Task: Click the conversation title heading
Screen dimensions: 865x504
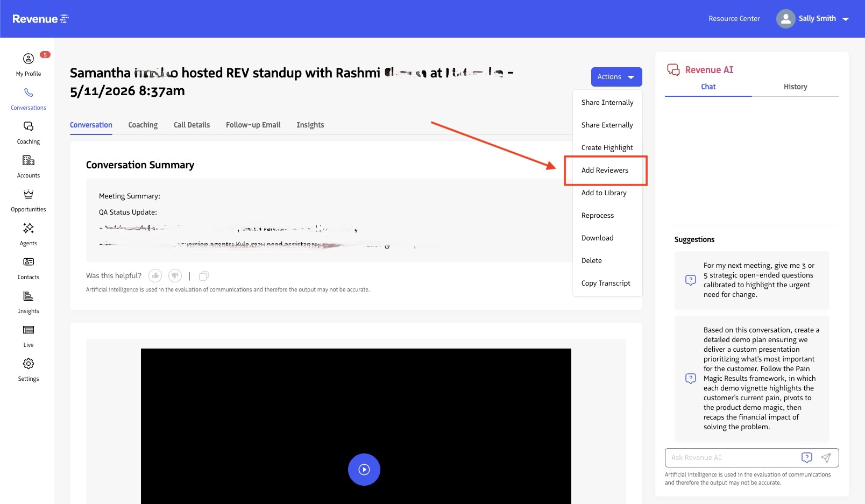Action: tap(292, 82)
